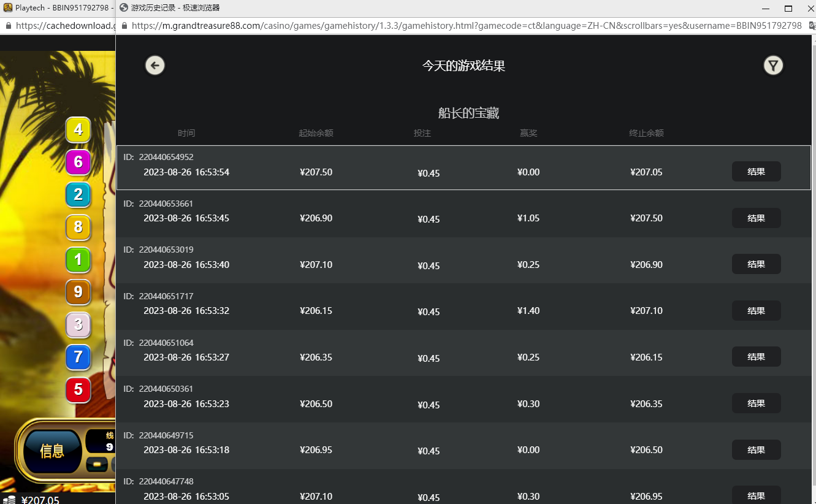Click the 起始余额 column header
Image resolution: width=816 pixels, height=504 pixels.
click(316, 133)
